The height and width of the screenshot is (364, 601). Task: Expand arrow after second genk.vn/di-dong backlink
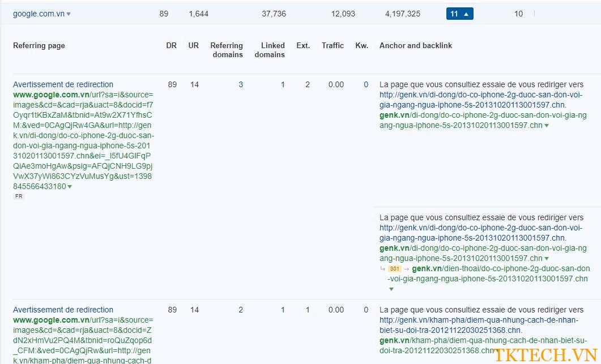[x=547, y=259]
